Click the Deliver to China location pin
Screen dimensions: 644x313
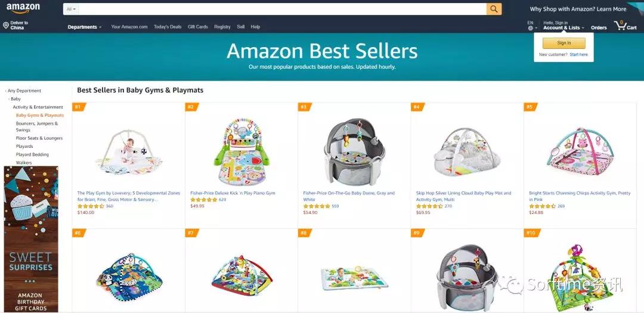click(6, 26)
